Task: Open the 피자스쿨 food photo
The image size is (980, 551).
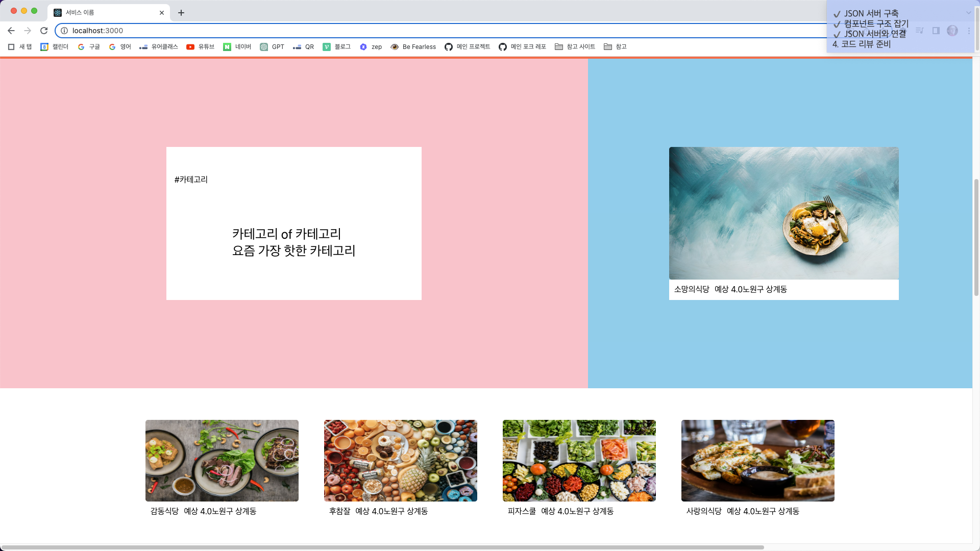Action: pos(579,461)
